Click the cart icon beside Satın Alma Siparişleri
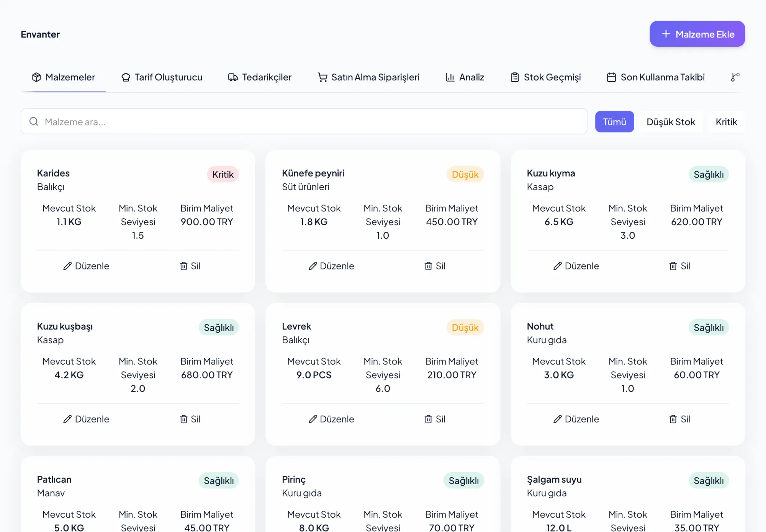 pos(322,77)
